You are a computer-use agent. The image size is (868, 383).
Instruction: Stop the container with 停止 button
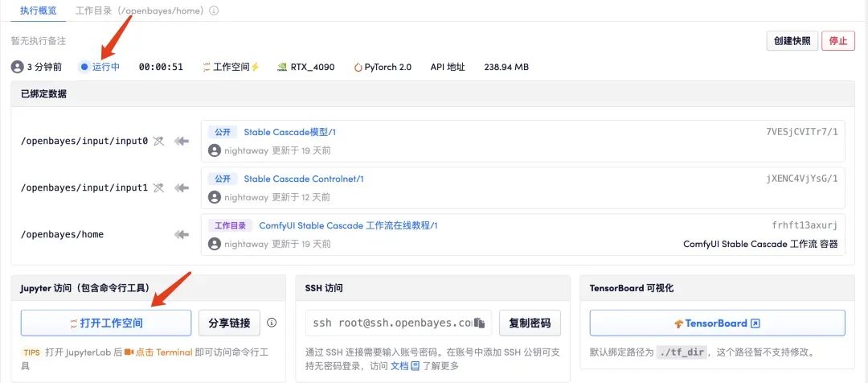tap(837, 41)
